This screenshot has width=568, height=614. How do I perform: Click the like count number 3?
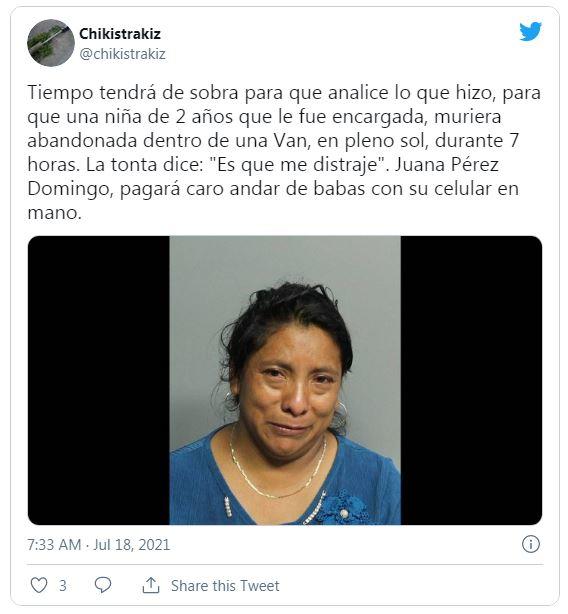63,585
